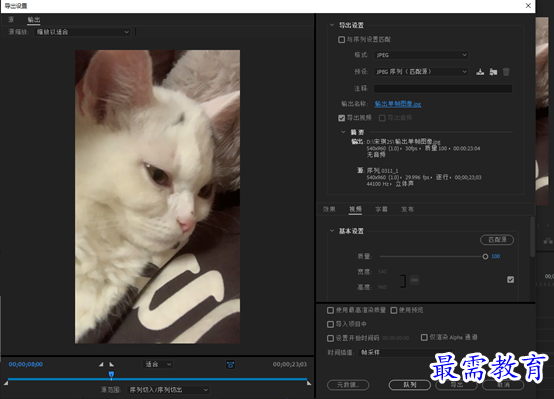Switch to the 源 tab
The image size is (554, 399).
coord(11,20)
